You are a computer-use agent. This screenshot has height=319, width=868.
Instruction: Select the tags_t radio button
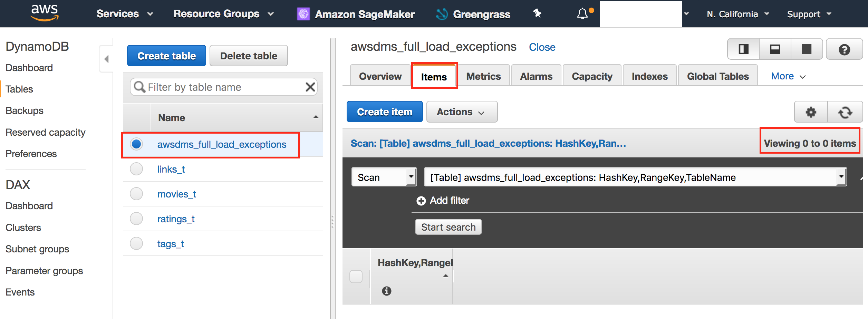click(x=136, y=244)
